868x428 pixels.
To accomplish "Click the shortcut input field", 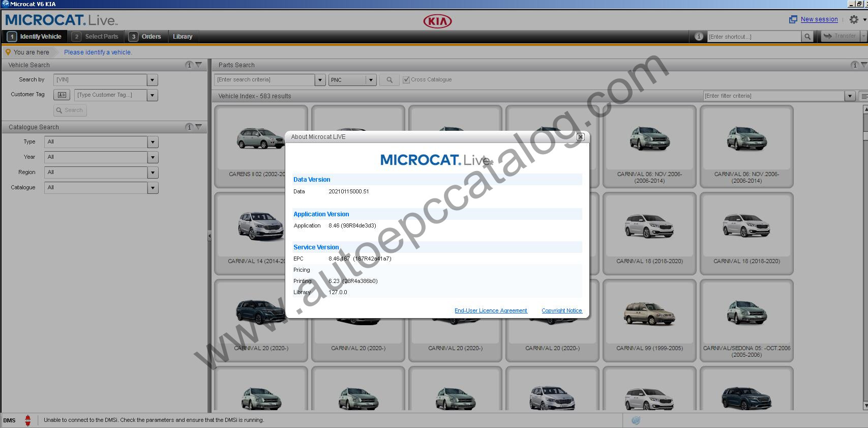I will pyautogui.click(x=754, y=37).
